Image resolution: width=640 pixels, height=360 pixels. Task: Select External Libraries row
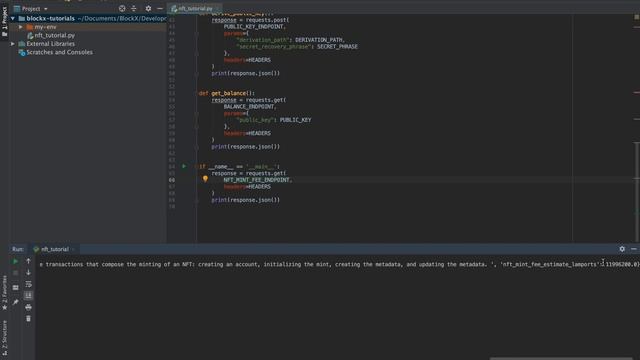pyautogui.click(x=88, y=44)
